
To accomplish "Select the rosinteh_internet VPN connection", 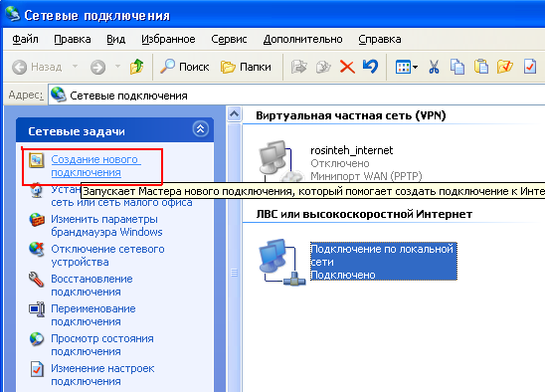I will point(352,150).
